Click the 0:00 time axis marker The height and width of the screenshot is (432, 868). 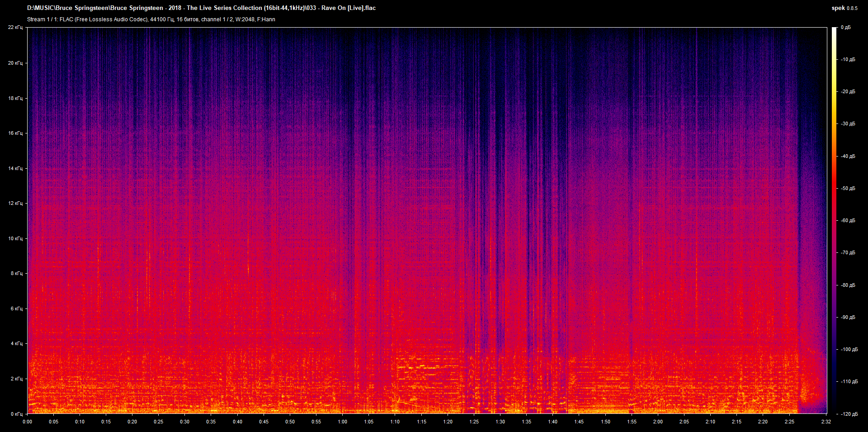28,422
